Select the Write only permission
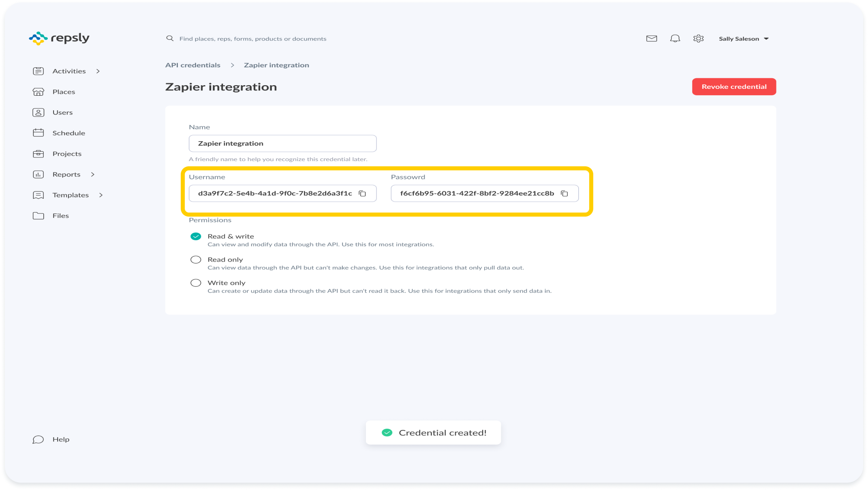The height and width of the screenshot is (490, 868). (196, 283)
